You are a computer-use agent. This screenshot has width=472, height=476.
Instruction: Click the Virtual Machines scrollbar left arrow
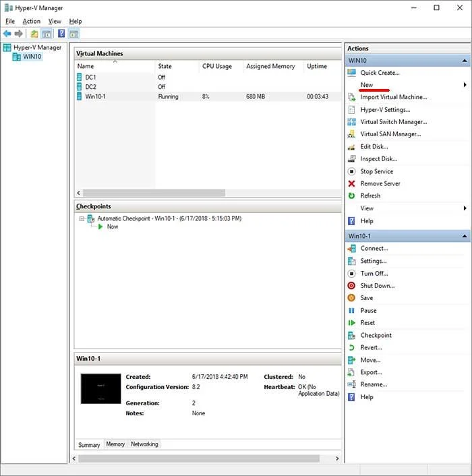point(79,193)
